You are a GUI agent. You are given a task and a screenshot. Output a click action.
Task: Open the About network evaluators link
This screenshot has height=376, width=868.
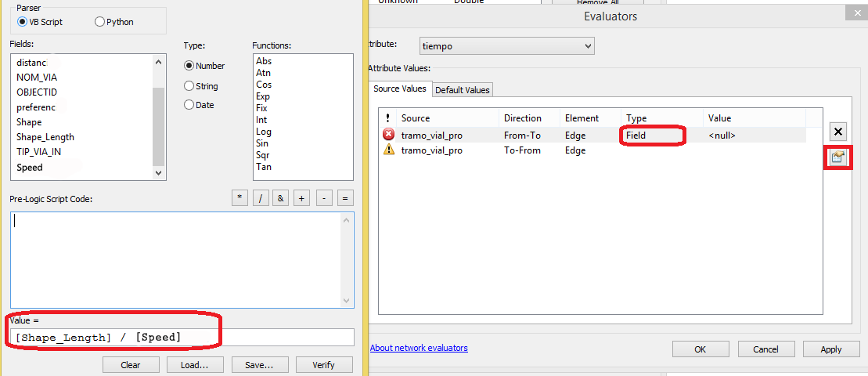point(419,348)
